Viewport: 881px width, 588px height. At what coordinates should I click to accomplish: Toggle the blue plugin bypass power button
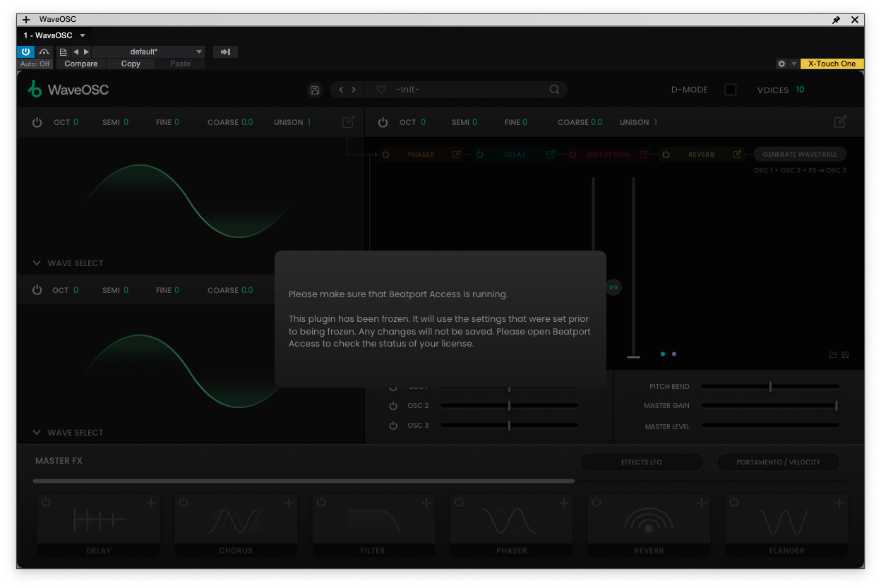point(25,52)
